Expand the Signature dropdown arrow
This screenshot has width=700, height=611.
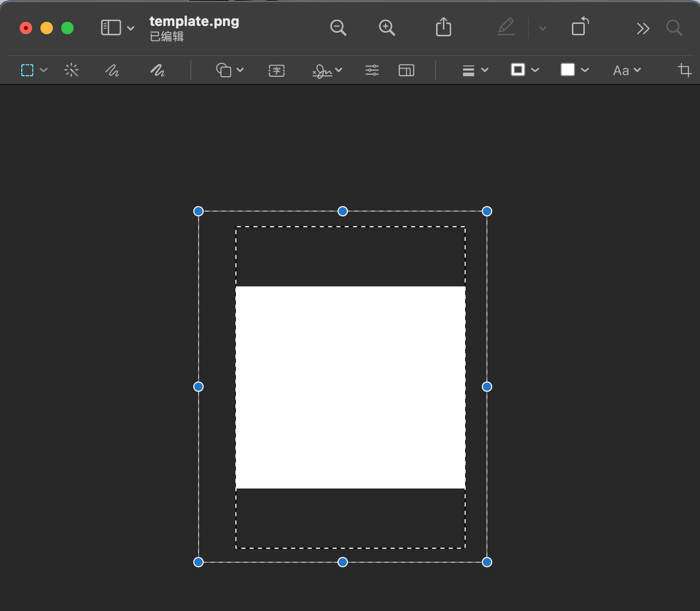click(339, 70)
